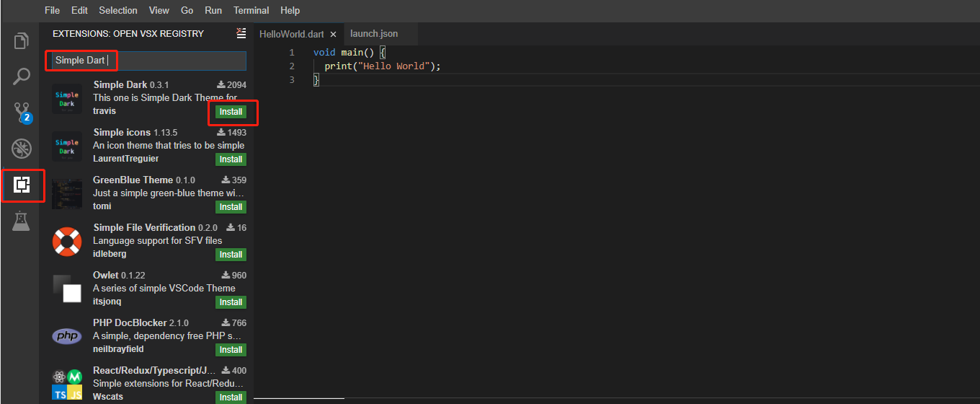Select the Simple icons 1.13.5 title
Screen dimensions: 980x404
(x=135, y=132)
